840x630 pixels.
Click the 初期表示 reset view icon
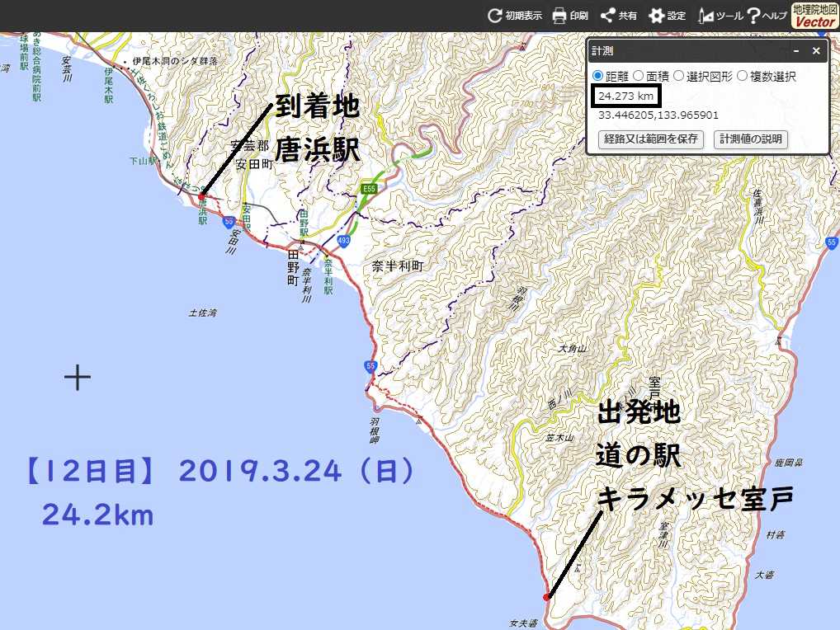point(495,16)
